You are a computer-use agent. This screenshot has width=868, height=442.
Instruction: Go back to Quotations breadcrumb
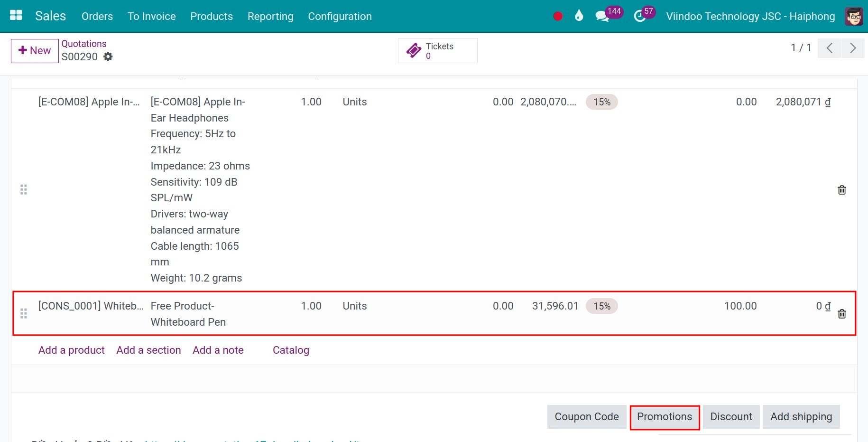pyautogui.click(x=84, y=44)
